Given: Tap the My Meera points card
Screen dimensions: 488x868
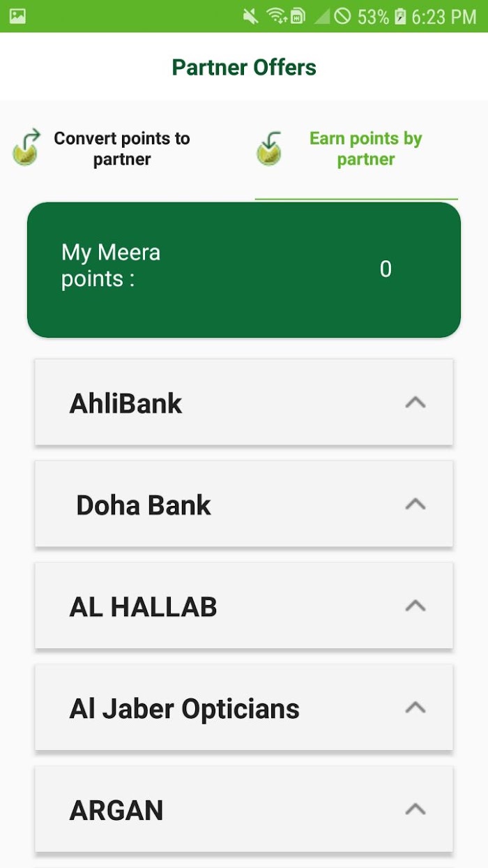Looking at the screenshot, I should coord(244,269).
